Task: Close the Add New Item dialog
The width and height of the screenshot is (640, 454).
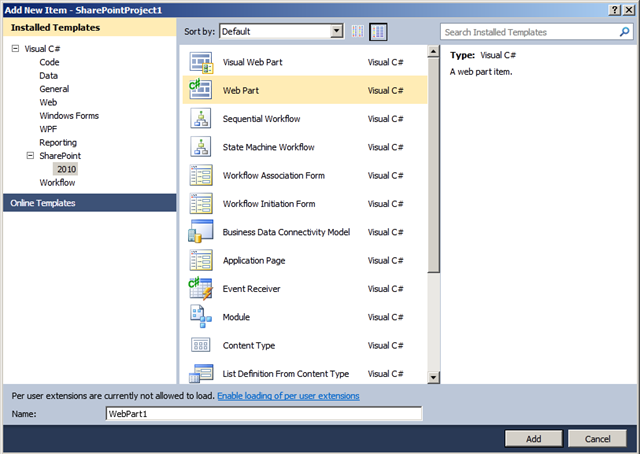Action: pos(629,10)
